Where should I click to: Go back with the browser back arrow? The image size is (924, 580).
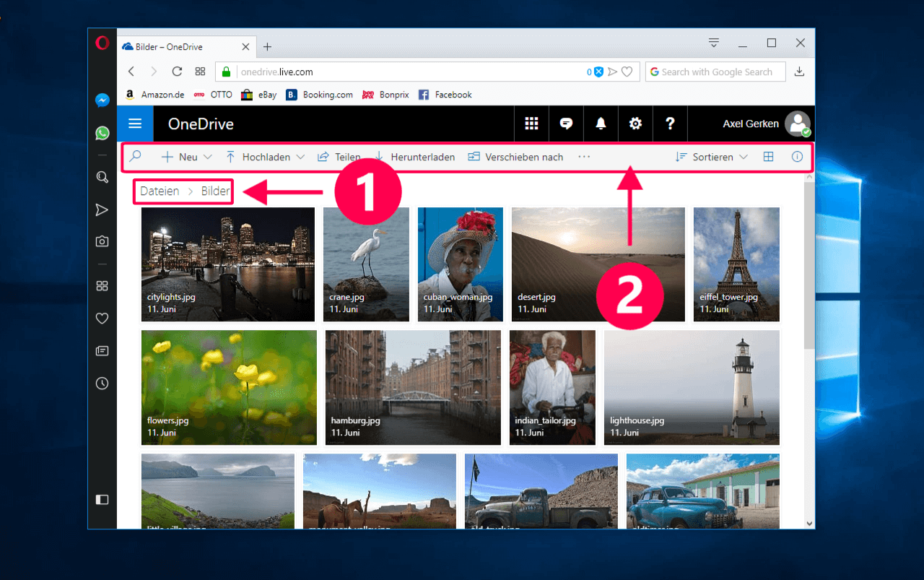[131, 72]
